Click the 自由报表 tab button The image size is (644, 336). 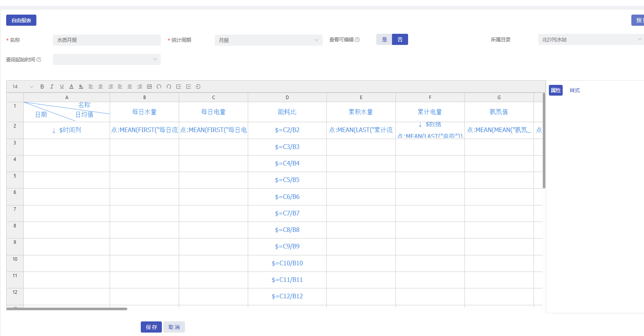[21, 20]
